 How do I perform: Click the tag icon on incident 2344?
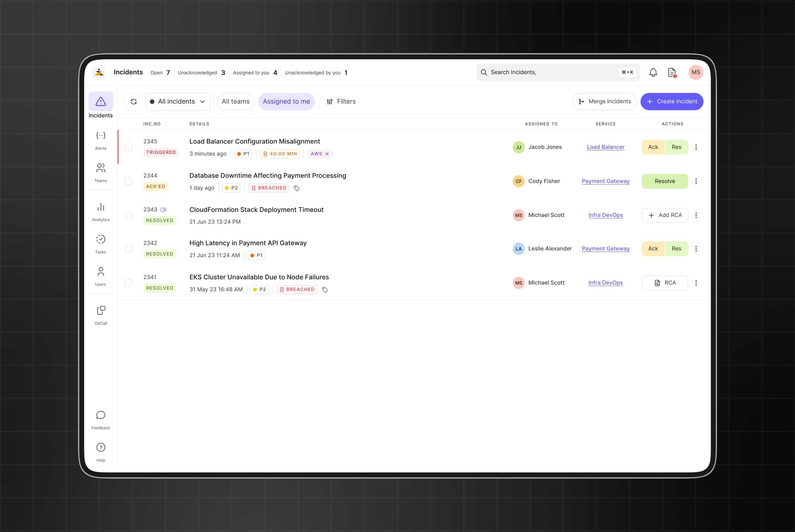pos(297,188)
